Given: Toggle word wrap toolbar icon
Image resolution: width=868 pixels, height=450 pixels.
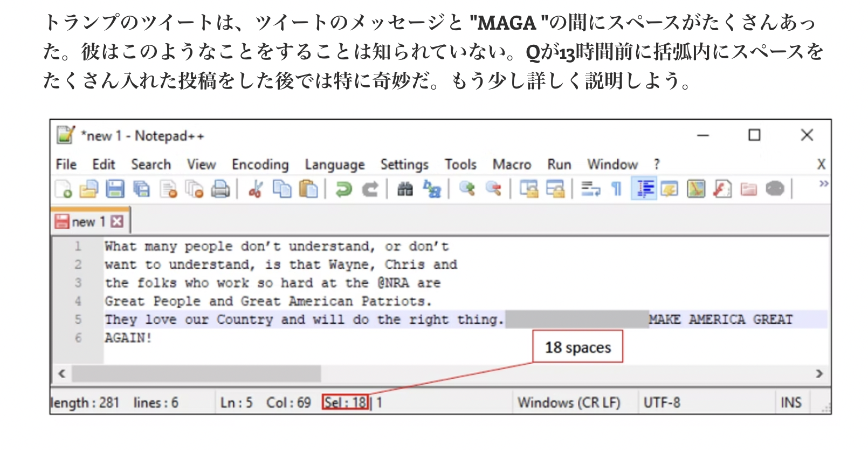Looking at the screenshot, I should click(x=590, y=189).
